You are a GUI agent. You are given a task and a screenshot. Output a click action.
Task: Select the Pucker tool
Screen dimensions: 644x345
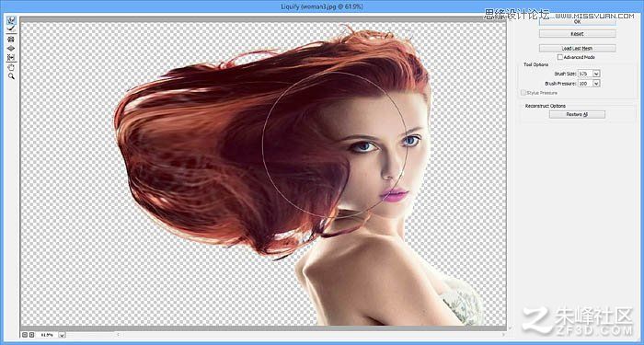[x=11, y=39]
